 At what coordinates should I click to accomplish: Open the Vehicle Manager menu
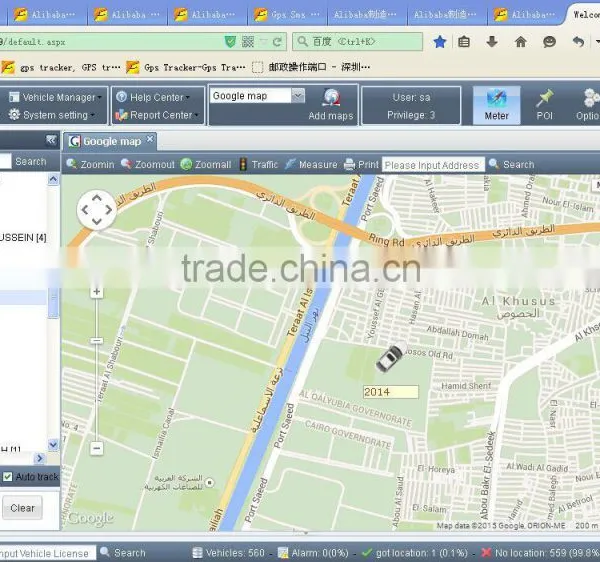pyautogui.click(x=55, y=97)
